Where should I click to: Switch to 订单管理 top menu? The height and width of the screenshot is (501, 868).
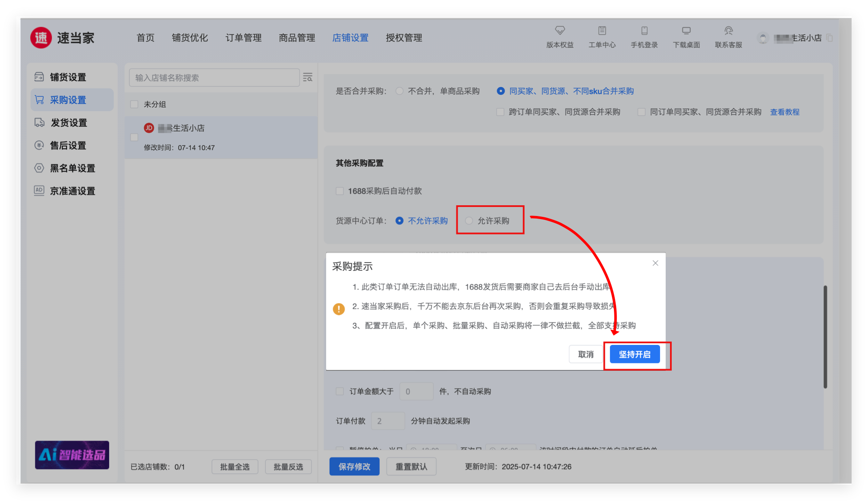tap(243, 38)
